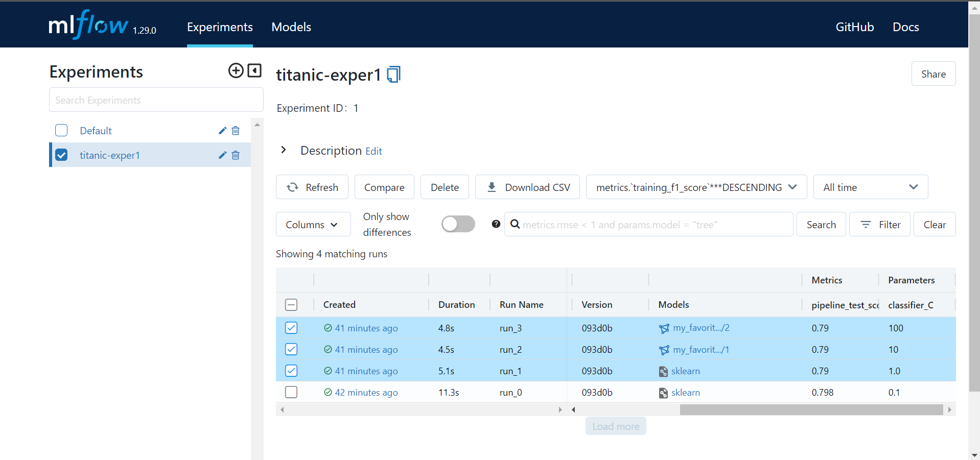Image resolution: width=980 pixels, height=460 pixels.
Task: Click the create new experiment plus icon
Action: tap(236, 71)
